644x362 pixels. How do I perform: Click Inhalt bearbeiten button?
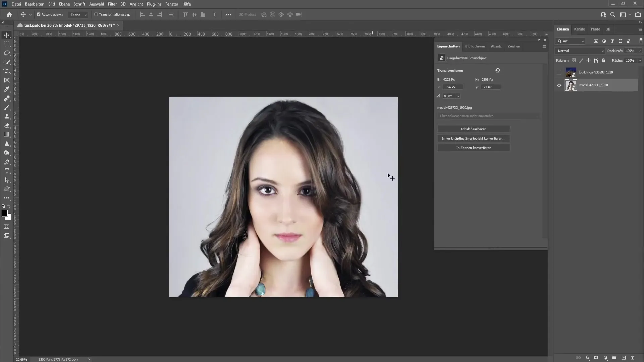[x=473, y=129]
